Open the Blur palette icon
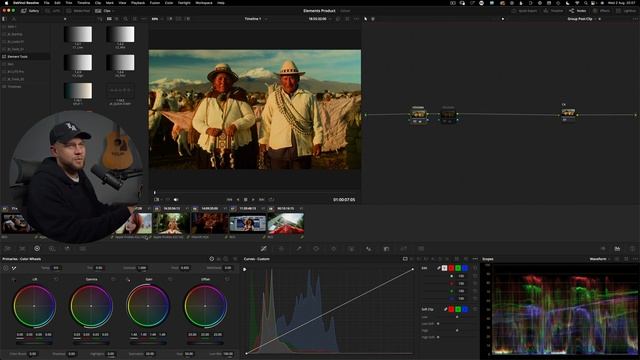640x360 pixels. pyautogui.click(x=369, y=248)
